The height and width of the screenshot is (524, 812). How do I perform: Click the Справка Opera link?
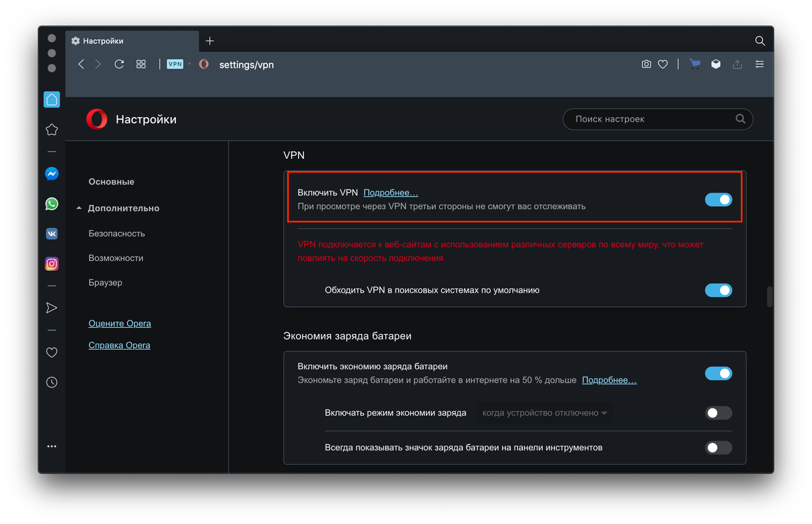coord(120,345)
